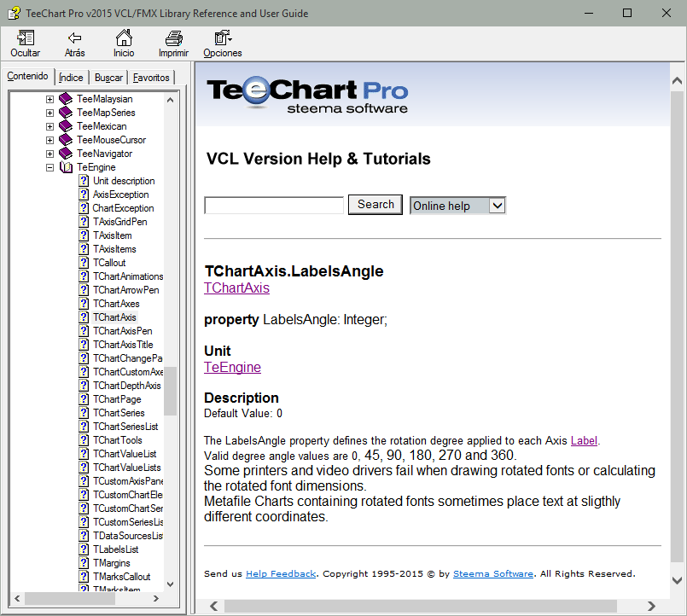Click the Search button
687x616 pixels.
click(x=376, y=205)
